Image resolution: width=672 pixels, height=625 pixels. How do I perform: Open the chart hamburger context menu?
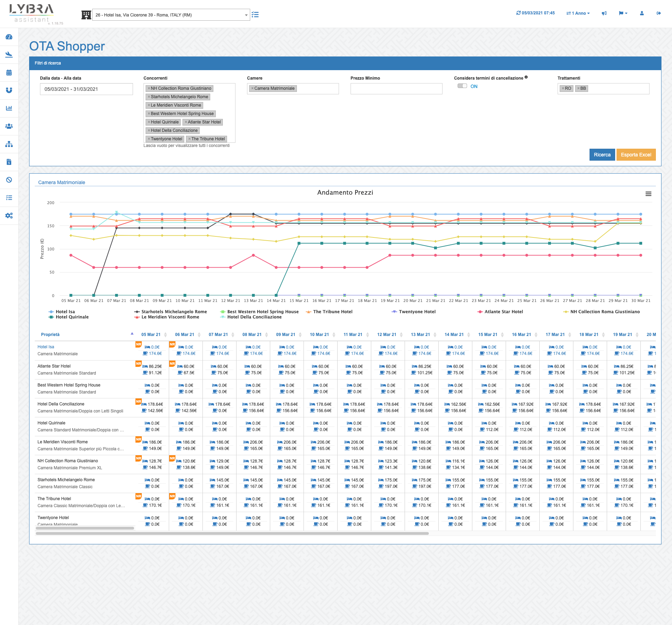click(x=648, y=194)
